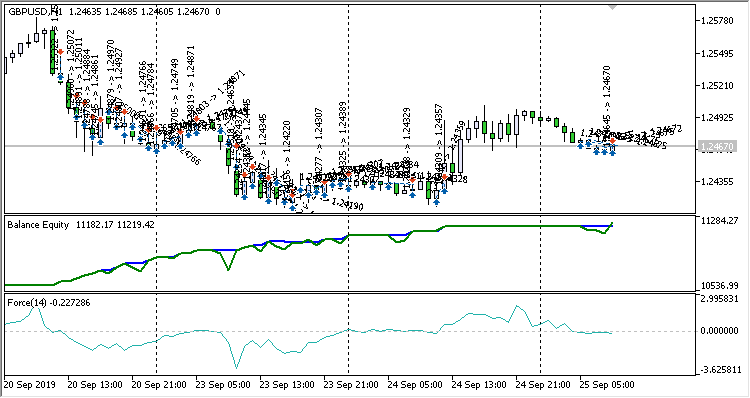Screen dimensions: 750x398
Task: Click time axis label 23 Sep 05:00
Action: coord(223,385)
